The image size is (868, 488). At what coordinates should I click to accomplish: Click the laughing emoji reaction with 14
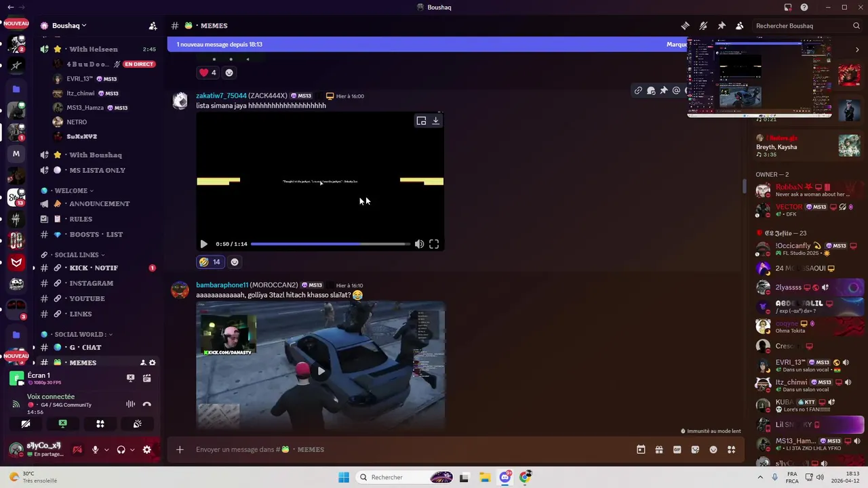pos(210,262)
